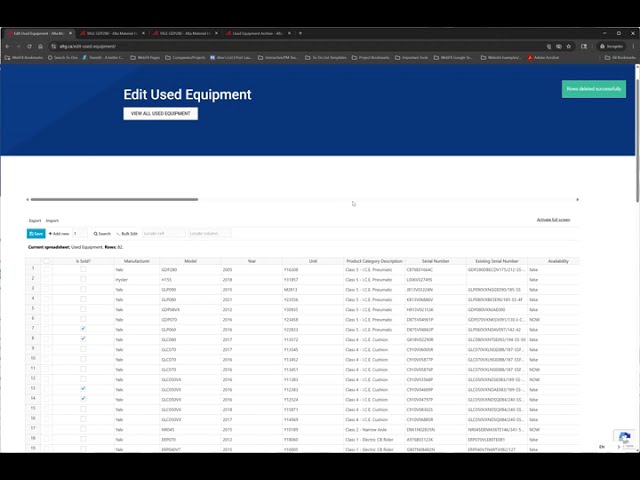The image size is (640, 480).
Task: Uncheck Is Sold for row 13 GLC050VX
Action: point(83,389)
